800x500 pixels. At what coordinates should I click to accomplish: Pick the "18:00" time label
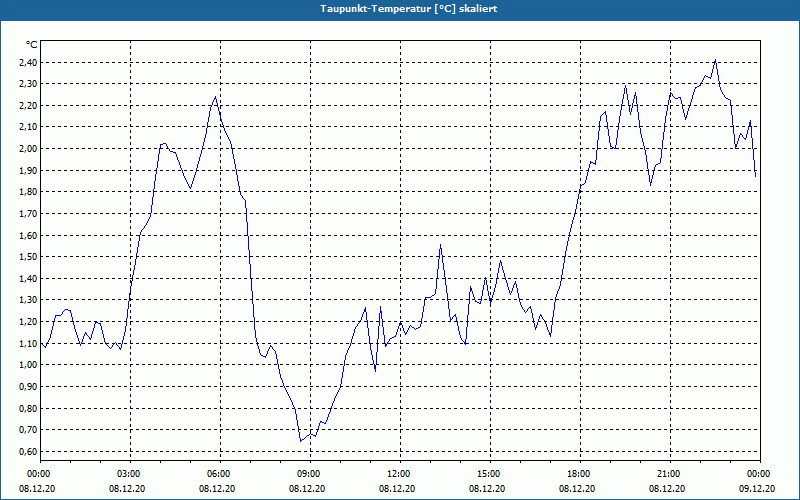tap(580, 474)
